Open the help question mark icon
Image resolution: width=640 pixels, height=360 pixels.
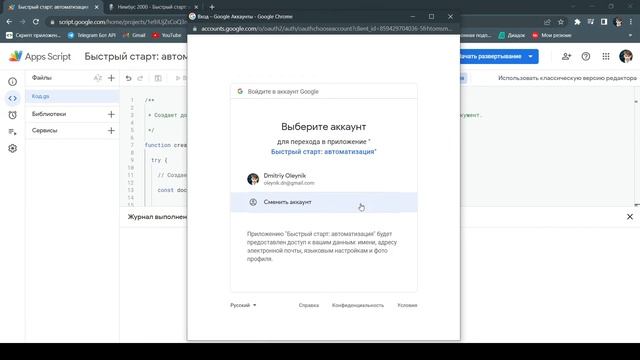point(586,56)
